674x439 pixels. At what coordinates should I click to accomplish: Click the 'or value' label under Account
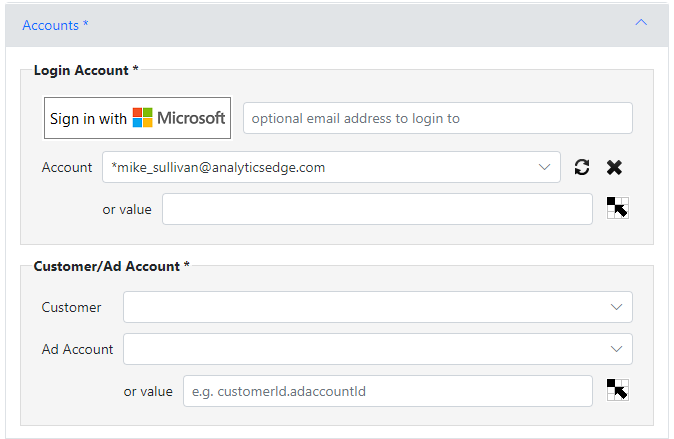coord(127,209)
